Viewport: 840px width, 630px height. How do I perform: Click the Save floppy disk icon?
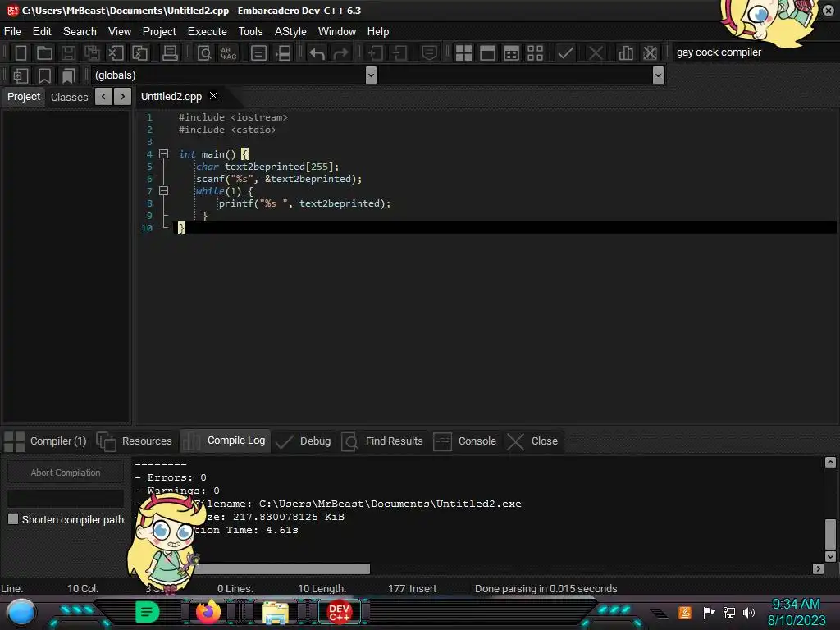[68, 53]
